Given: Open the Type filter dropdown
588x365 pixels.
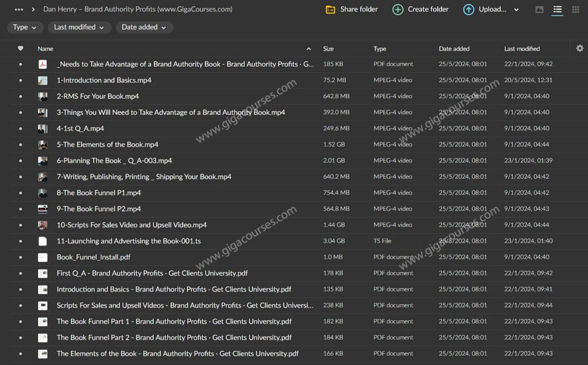Looking at the screenshot, I should tap(25, 28).
